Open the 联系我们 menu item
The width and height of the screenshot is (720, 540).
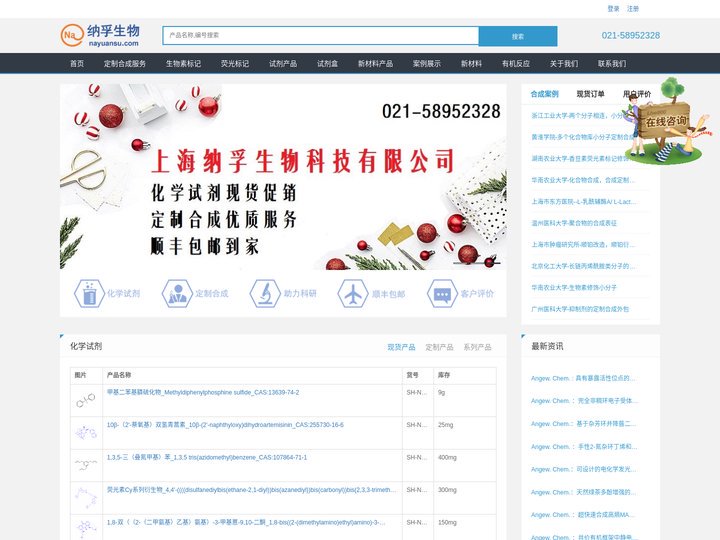(x=612, y=64)
